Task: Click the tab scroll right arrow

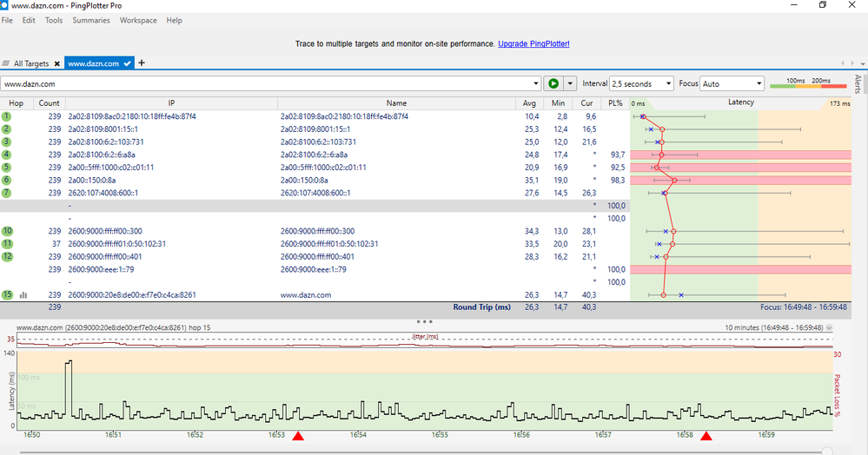Action: click(x=852, y=63)
